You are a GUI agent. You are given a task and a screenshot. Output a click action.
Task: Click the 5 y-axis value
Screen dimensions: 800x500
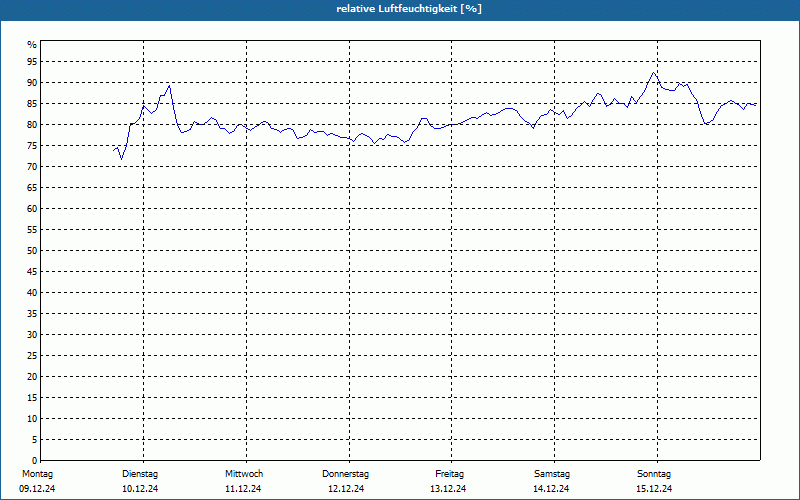coord(35,440)
